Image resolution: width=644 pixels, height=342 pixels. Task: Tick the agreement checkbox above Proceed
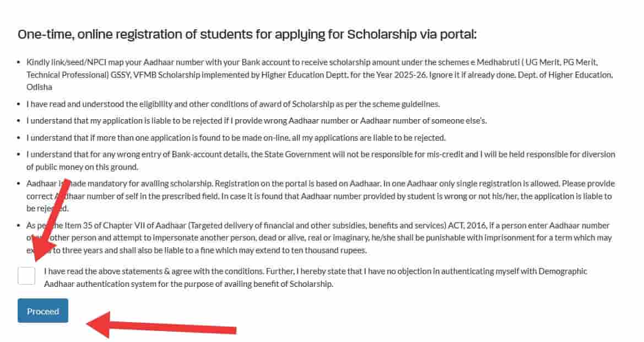pos(26,275)
